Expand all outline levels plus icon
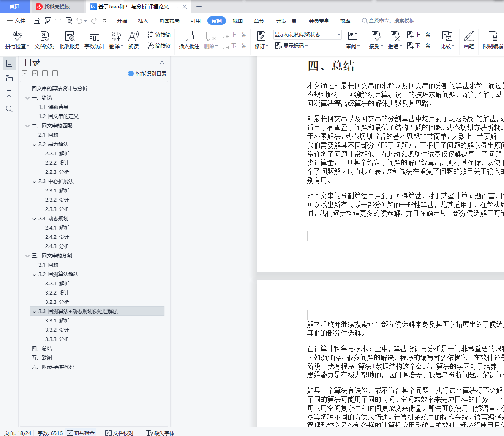 point(45,73)
